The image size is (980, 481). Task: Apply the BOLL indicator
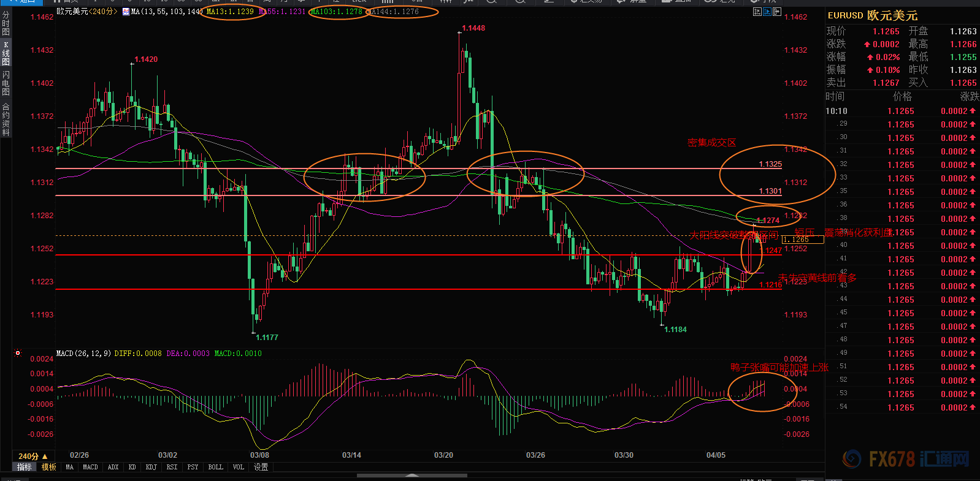point(216,467)
